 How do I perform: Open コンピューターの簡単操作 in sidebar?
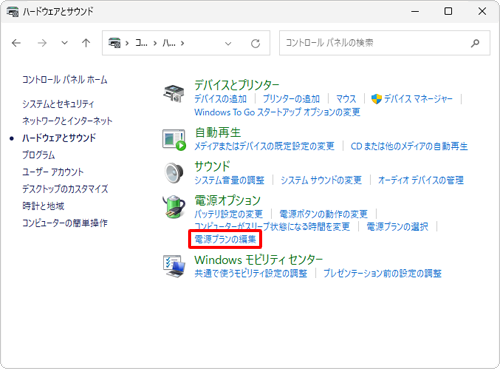tap(65, 223)
